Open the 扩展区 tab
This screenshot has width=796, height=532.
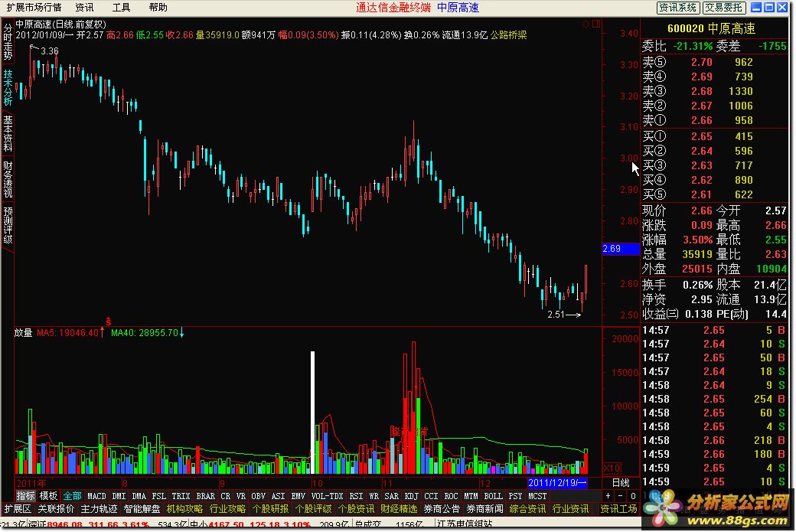point(18,508)
